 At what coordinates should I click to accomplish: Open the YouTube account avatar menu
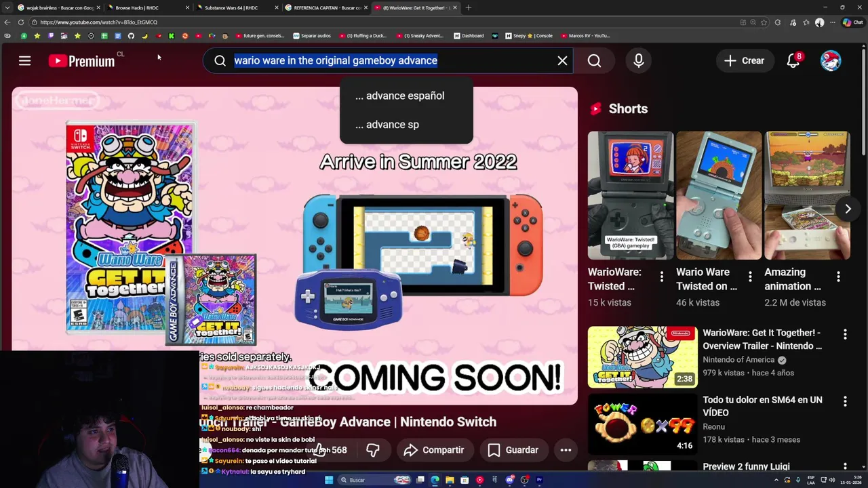pos(831,60)
